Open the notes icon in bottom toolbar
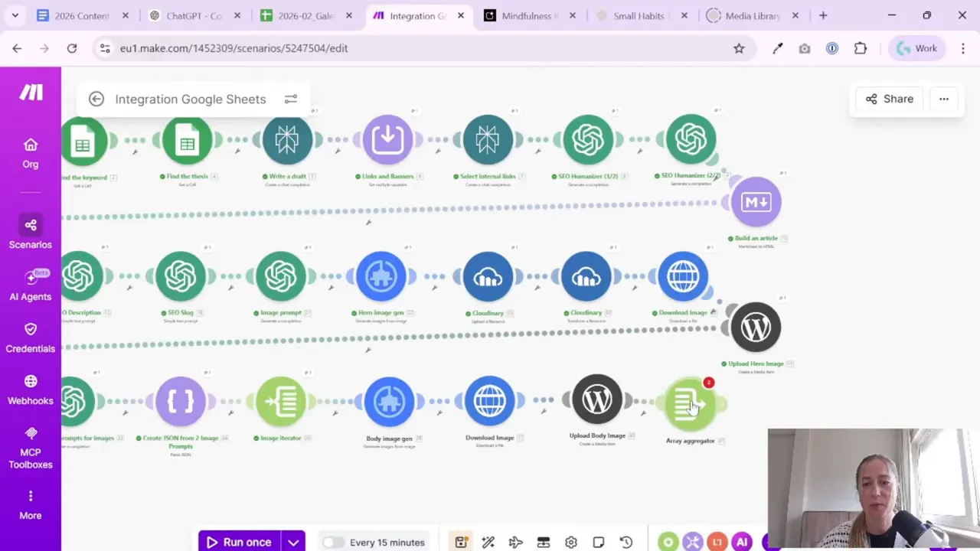 tap(599, 543)
